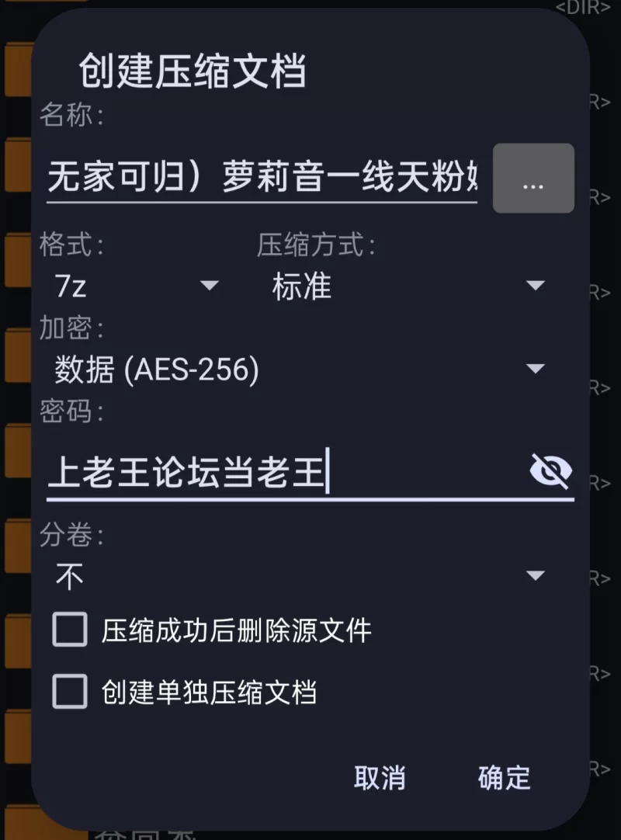Expand the 加密 dropdown arrow
Image resolution: width=621 pixels, height=840 pixels.
pos(536,369)
